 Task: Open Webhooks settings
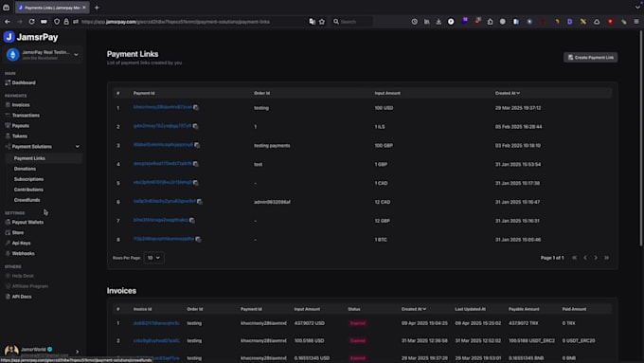(x=23, y=253)
